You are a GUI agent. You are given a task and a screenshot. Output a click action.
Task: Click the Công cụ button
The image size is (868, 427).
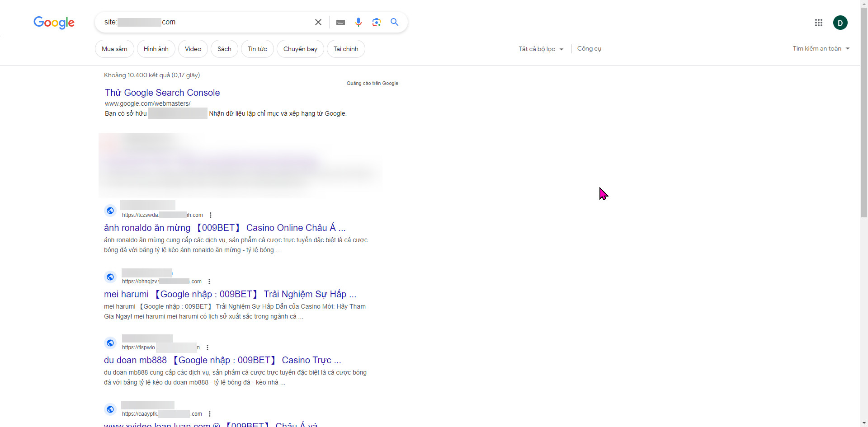[589, 48]
